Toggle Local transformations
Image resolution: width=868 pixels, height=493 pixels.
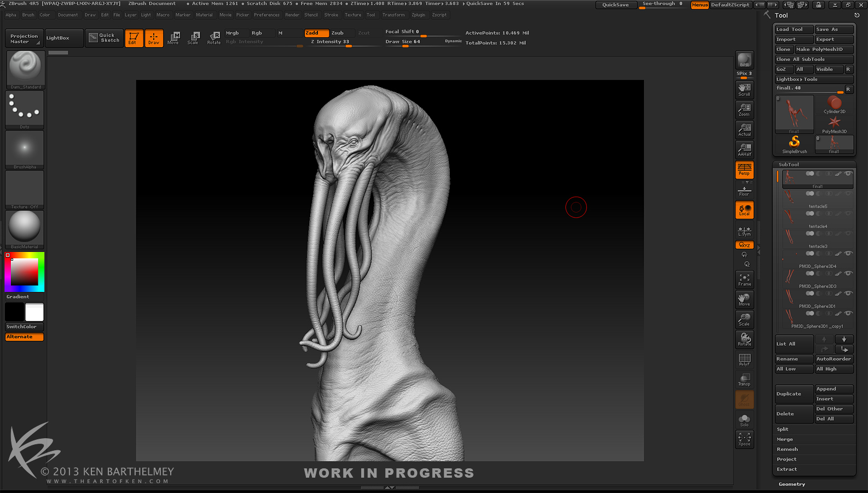point(744,210)
